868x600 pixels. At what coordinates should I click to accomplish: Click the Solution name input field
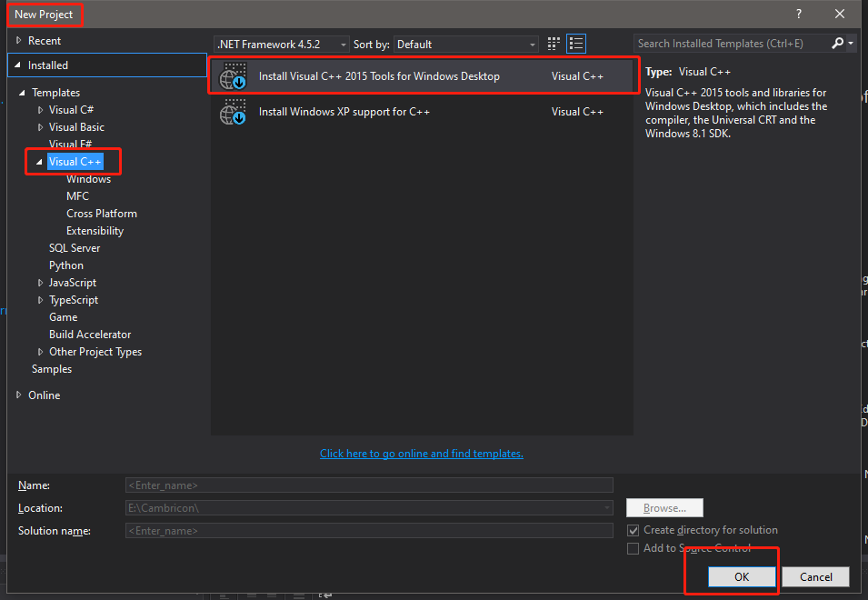click(369, 531)
